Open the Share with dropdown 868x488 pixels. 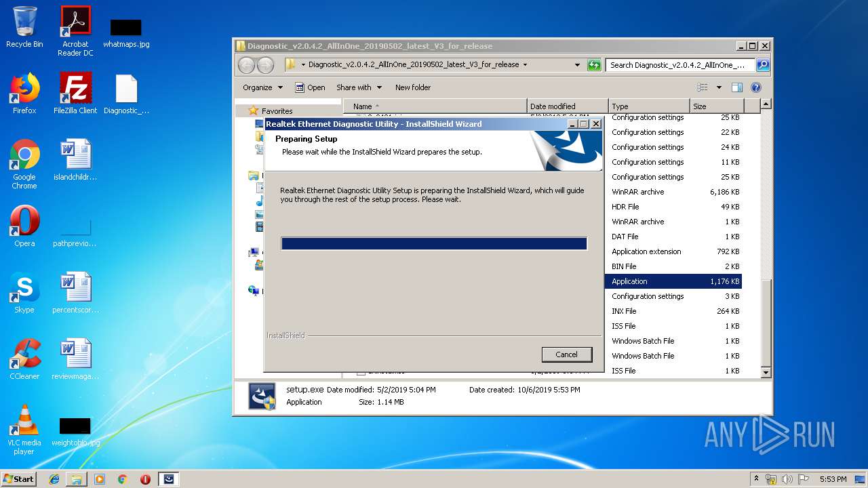click(x=359, y=87)
